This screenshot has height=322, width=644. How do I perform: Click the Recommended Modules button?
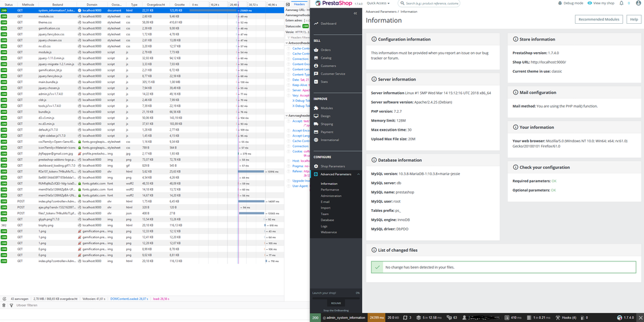pos(599,19)
